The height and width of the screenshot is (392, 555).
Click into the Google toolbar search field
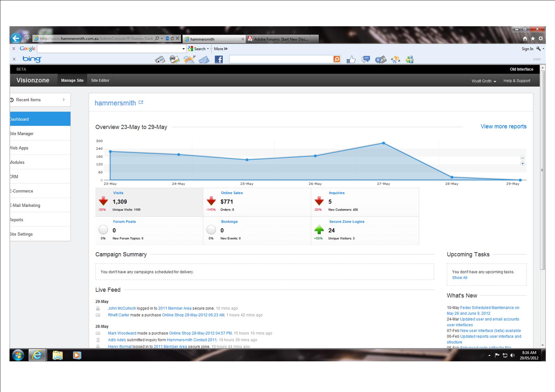pyautogui.click(x=109, y=49)
